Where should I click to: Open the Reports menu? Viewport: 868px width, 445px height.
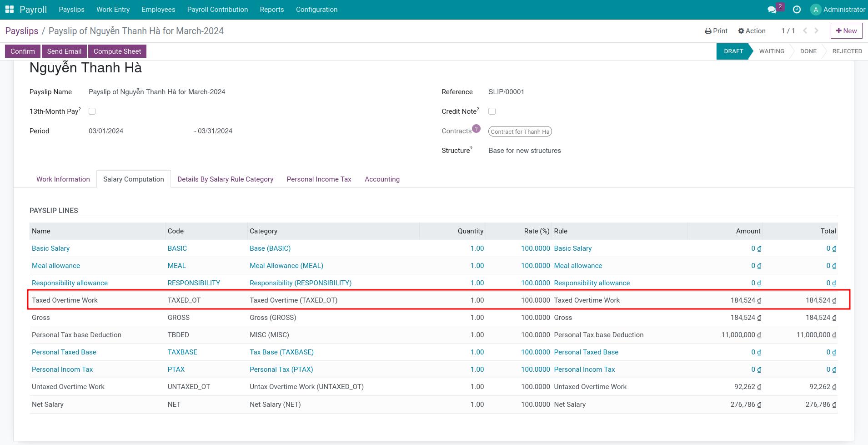[272, 10]
